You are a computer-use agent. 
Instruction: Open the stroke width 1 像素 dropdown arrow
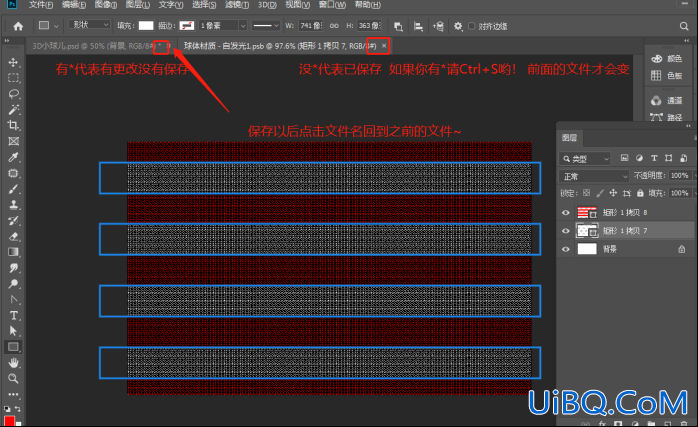point(243,26)
